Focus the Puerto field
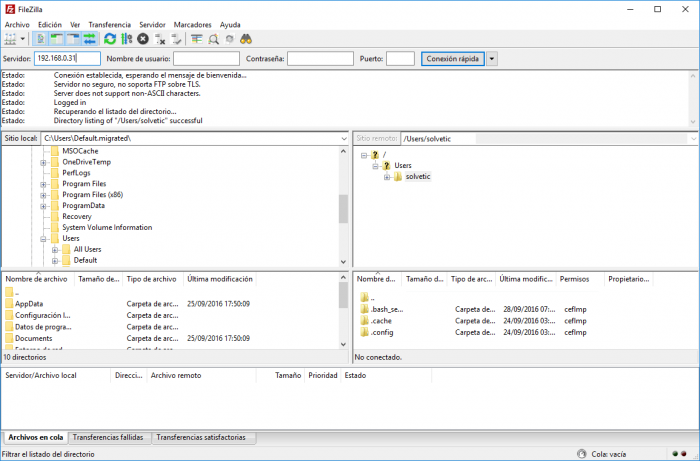 click(x=400, y=58)
